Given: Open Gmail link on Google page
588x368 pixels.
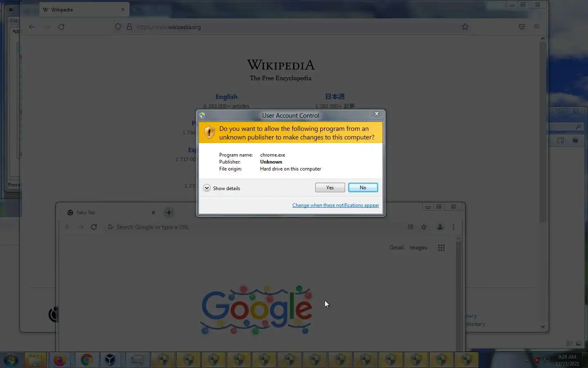Looking at the screenshot, I should 396,248.
